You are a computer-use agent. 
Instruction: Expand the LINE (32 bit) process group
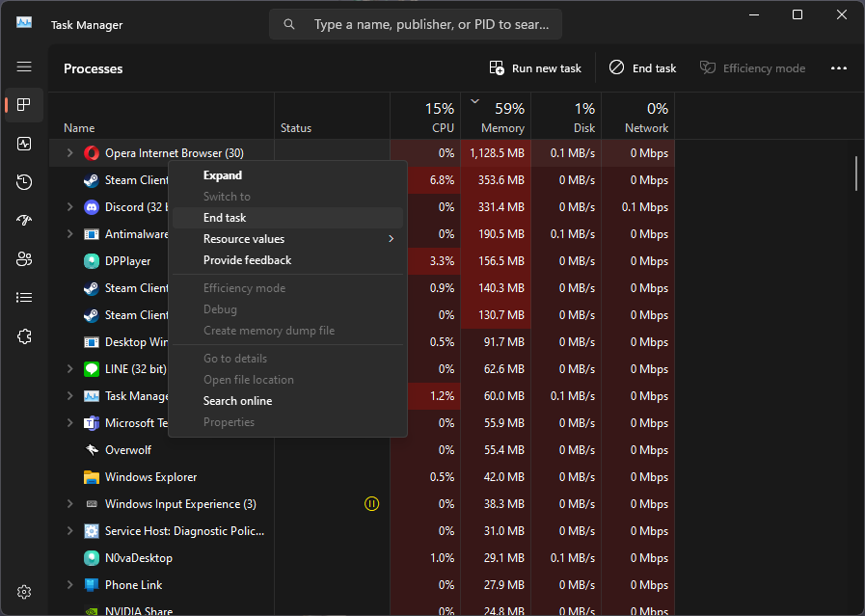70,368
